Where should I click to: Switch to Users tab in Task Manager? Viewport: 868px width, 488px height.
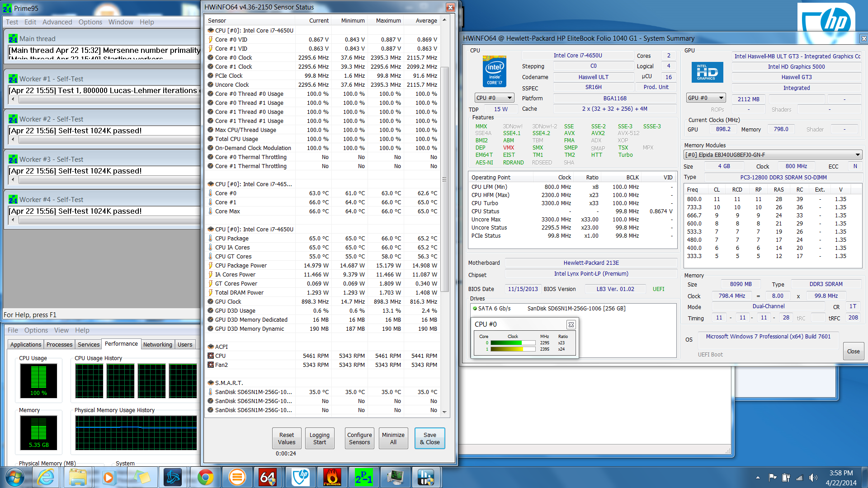tap(185, 344)
